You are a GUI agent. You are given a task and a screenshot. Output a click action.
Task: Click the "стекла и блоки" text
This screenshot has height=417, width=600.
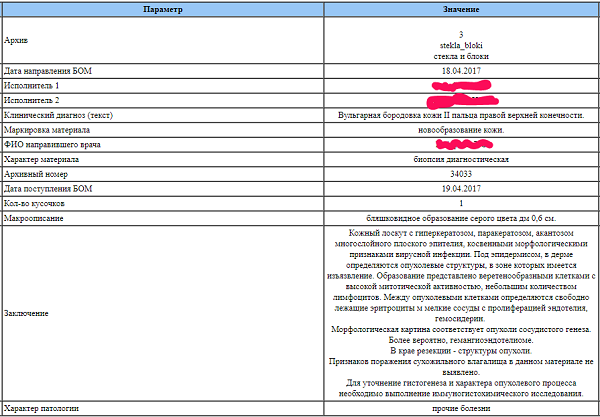[x=461, y=56]
